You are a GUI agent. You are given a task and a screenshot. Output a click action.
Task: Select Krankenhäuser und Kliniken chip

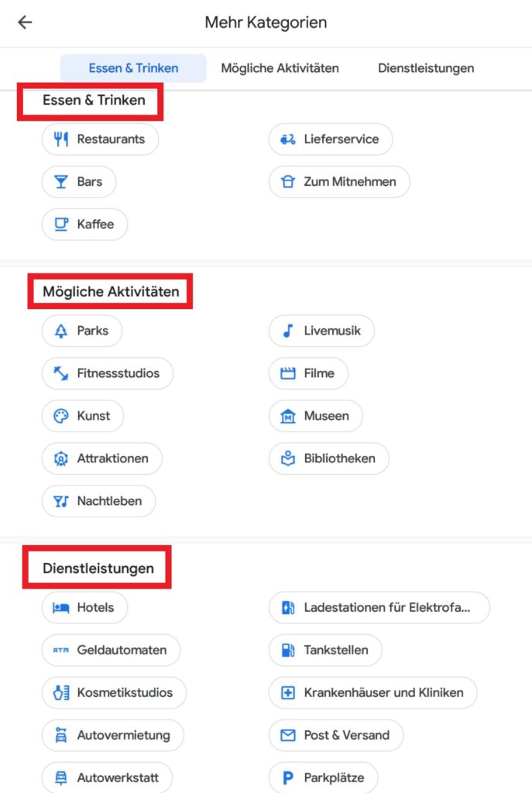373,692
